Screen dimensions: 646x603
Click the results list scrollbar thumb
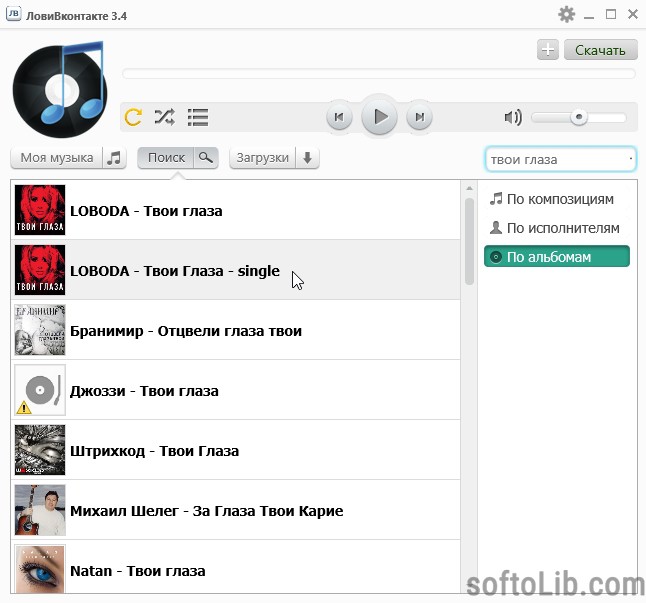[x=469, y=241]
